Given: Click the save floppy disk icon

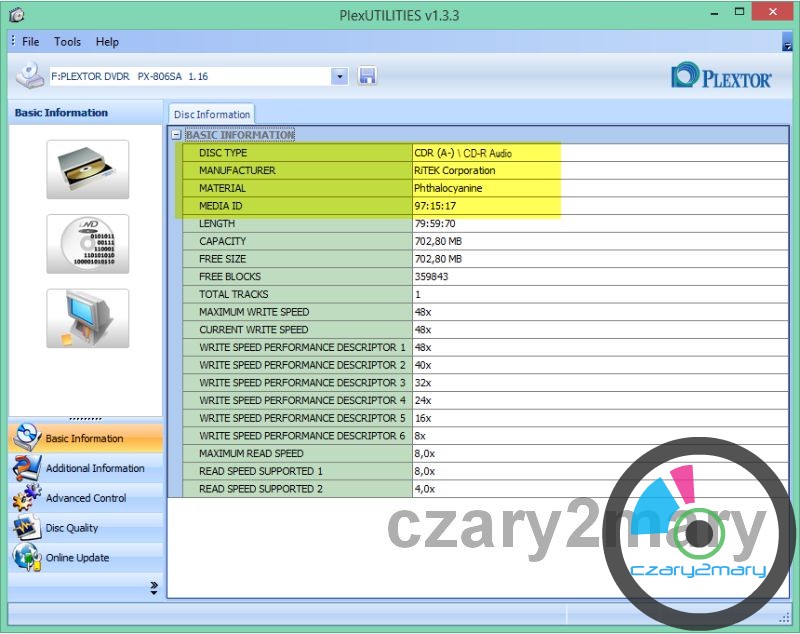Looking at the screenshot, I should [367, 76].
